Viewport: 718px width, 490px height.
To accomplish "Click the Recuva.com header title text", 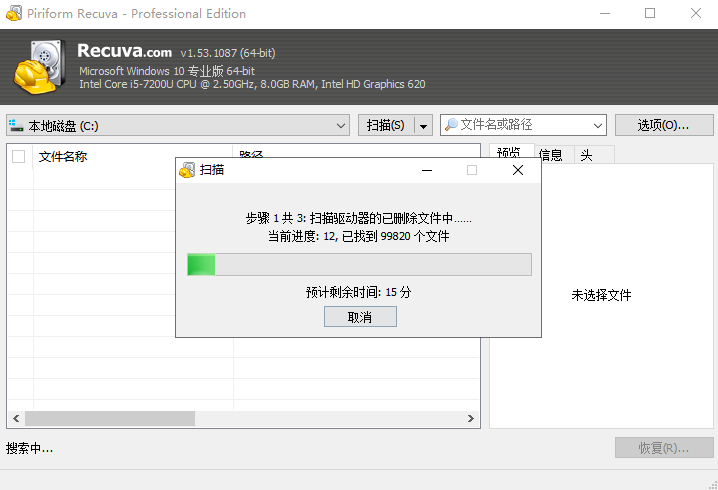I will (125, 50).
